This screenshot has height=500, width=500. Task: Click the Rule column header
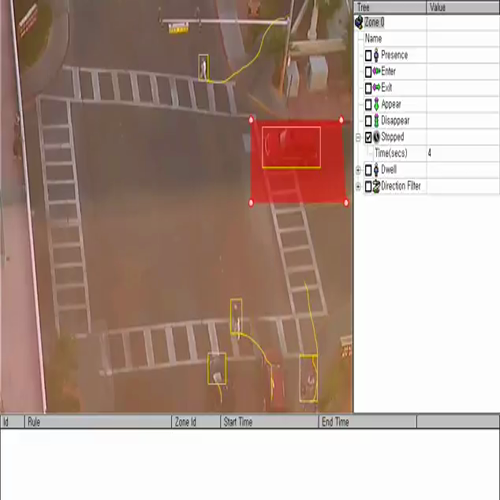[98, 422]
